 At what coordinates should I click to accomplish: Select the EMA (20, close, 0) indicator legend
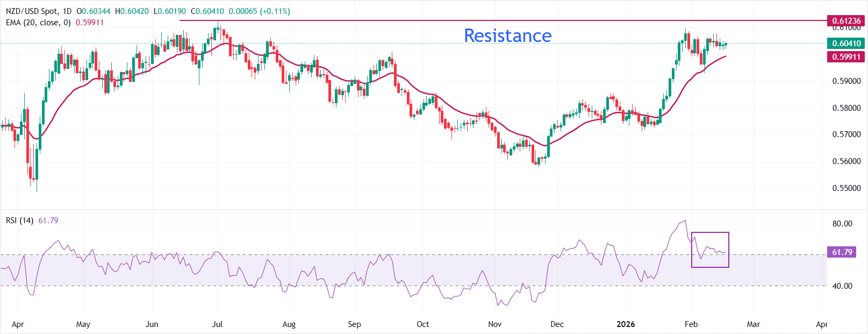click(38, 23)
